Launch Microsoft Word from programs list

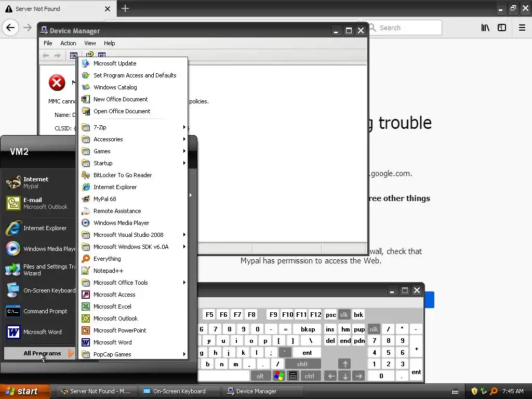pyautogui.click(x=133, y=342)
